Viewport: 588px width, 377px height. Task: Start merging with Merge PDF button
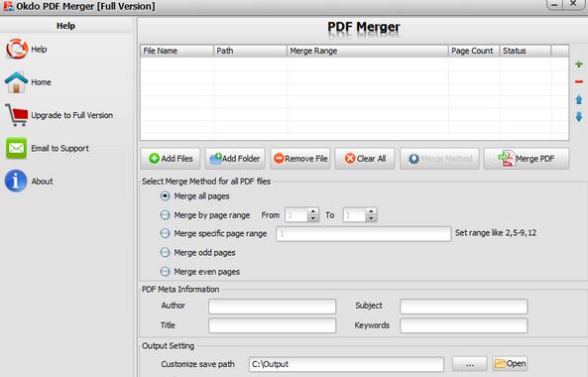point(527,159)
